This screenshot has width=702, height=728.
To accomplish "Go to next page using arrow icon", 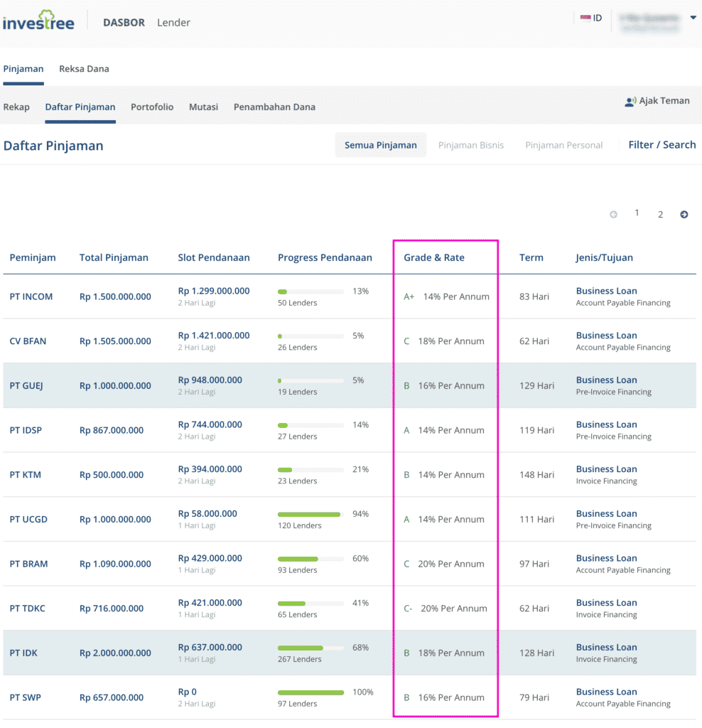I will point(684,213).
